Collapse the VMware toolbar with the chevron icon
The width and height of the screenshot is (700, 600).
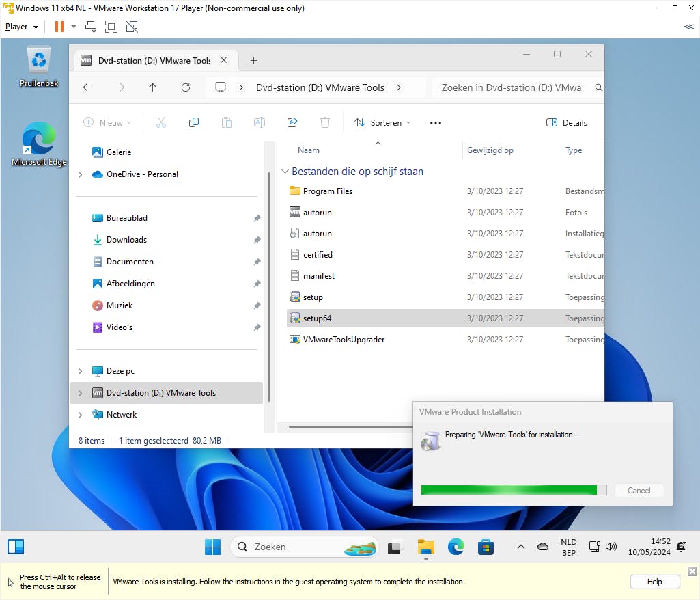click(688, 27)
